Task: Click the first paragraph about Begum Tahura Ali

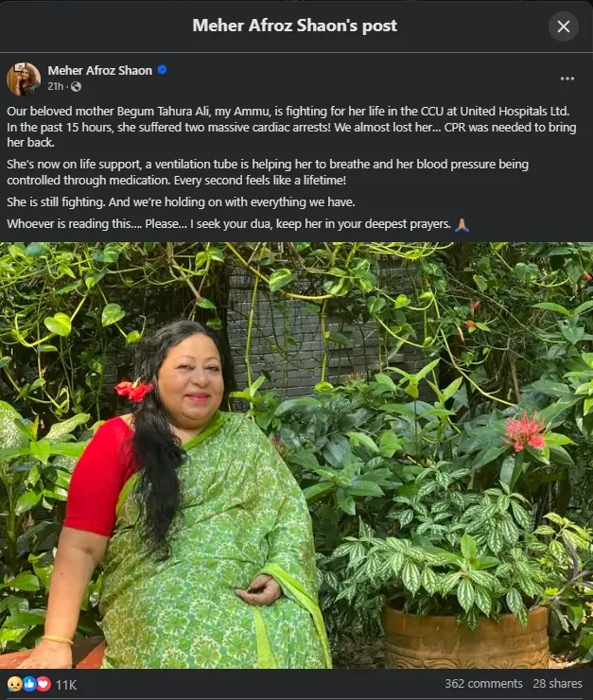Action: [291, 127]
